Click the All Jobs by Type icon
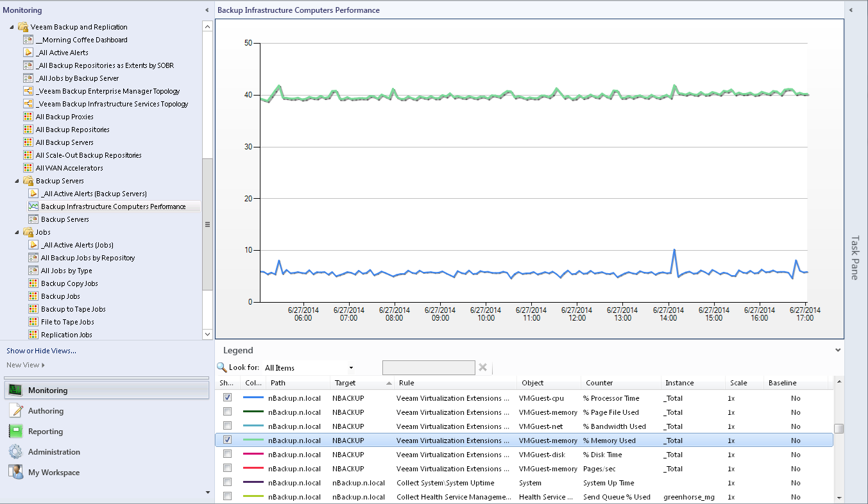 point(33,271)
